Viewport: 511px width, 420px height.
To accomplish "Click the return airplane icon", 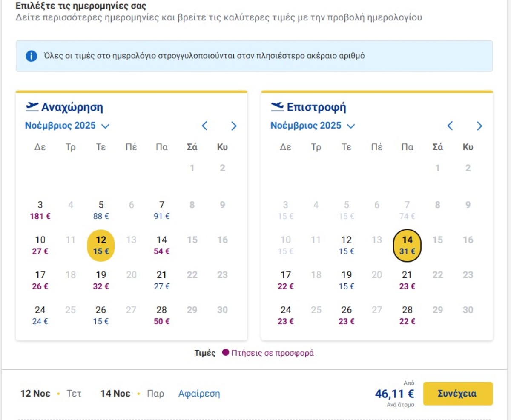I will click(277, 107).
